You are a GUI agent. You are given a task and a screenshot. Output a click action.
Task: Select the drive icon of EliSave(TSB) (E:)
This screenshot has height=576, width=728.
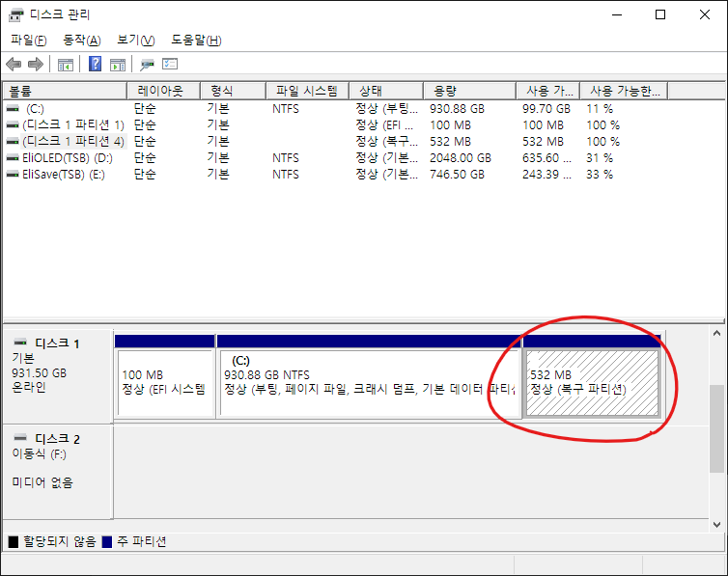(x=13, y=175)
